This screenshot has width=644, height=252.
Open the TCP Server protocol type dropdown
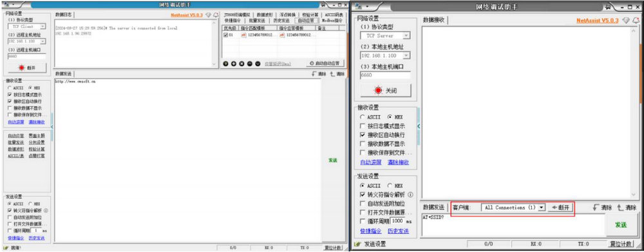pos(406,35)
